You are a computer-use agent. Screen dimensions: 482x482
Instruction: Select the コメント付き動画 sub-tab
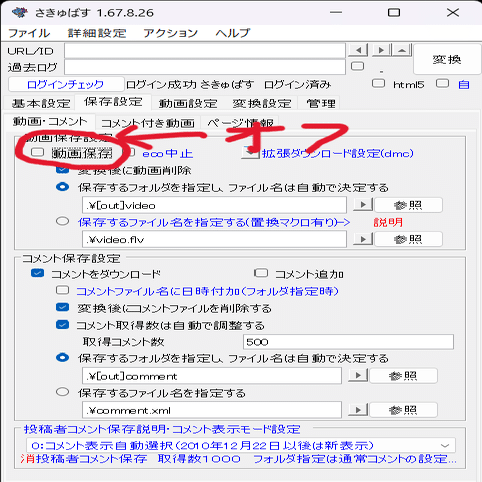(147, 123)
